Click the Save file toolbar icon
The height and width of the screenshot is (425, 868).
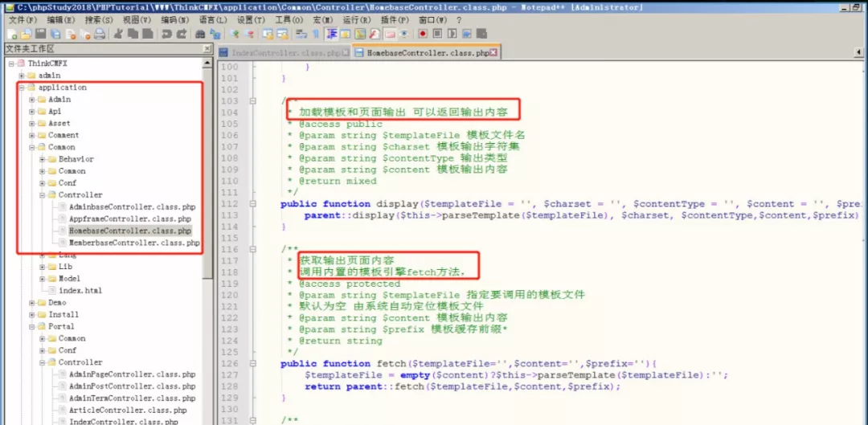pyautogui.click(x=41, y=35)
